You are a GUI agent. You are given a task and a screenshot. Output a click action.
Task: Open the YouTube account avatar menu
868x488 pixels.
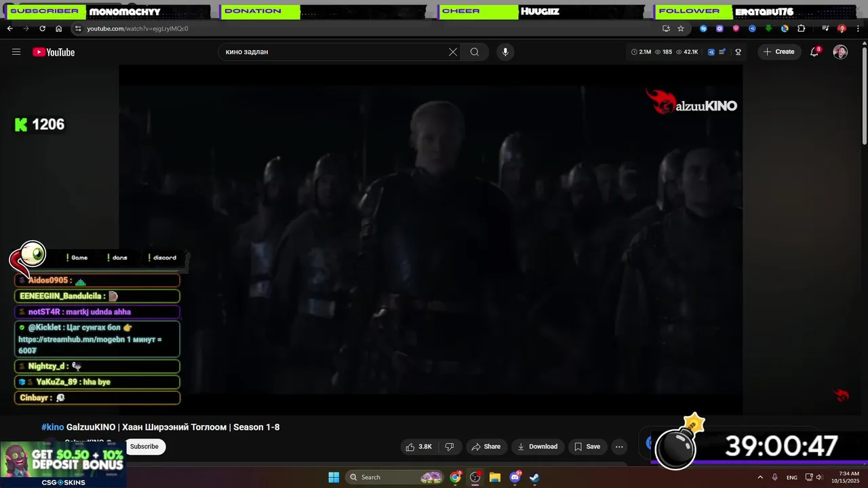840,52
